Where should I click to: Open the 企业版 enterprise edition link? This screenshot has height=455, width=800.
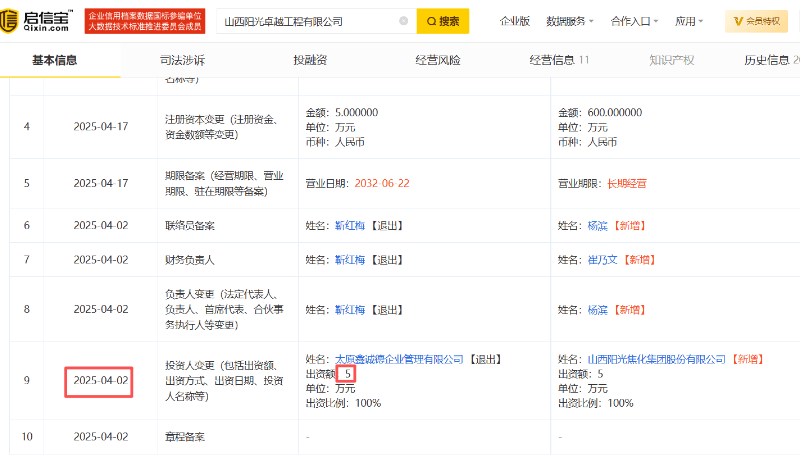515,21
